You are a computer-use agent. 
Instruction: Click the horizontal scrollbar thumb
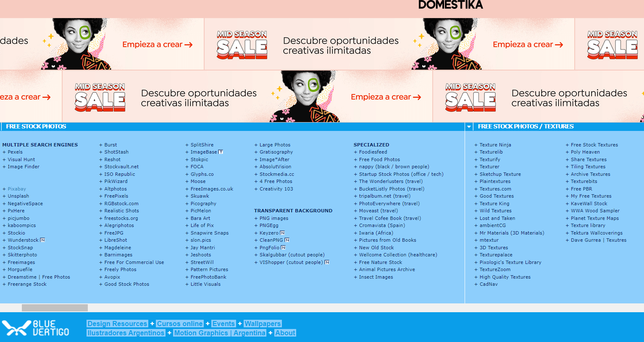pos(55,308)
